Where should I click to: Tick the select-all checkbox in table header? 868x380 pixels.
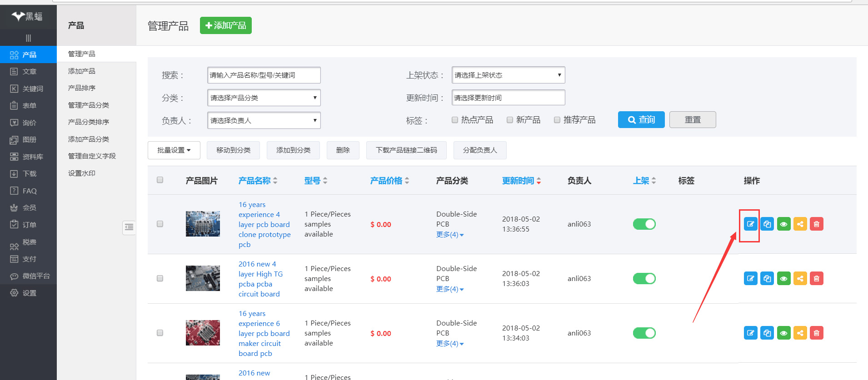(x=160, y=180)
